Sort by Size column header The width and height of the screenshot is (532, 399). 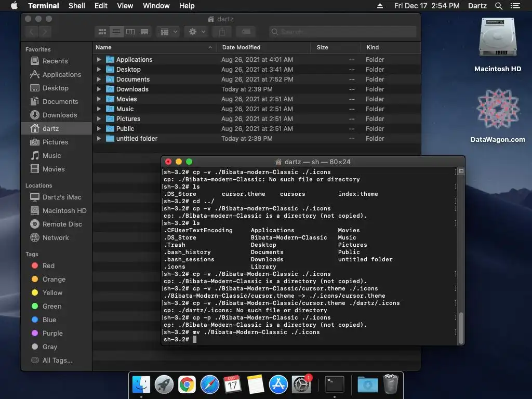(x=336, y=47)
